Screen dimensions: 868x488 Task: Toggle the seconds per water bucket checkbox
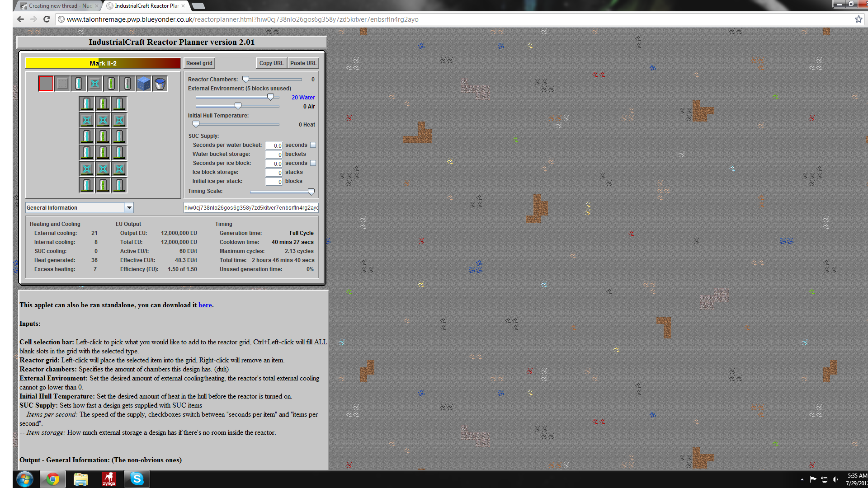[313, 145]
